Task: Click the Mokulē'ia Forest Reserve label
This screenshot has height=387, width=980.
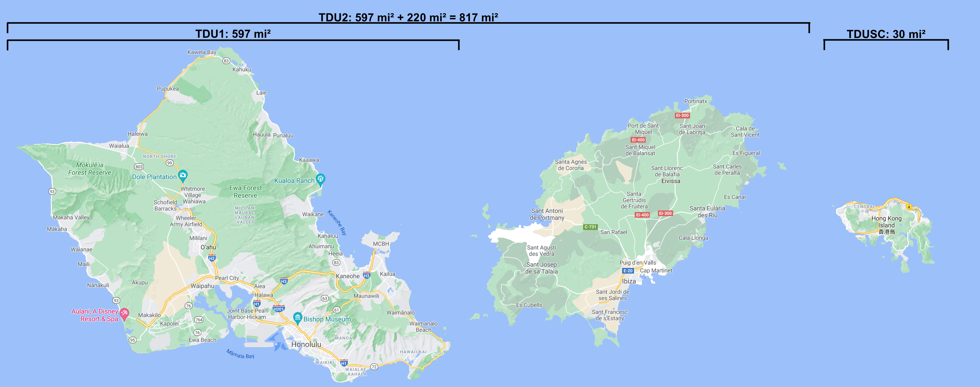Action: [90, 168]
